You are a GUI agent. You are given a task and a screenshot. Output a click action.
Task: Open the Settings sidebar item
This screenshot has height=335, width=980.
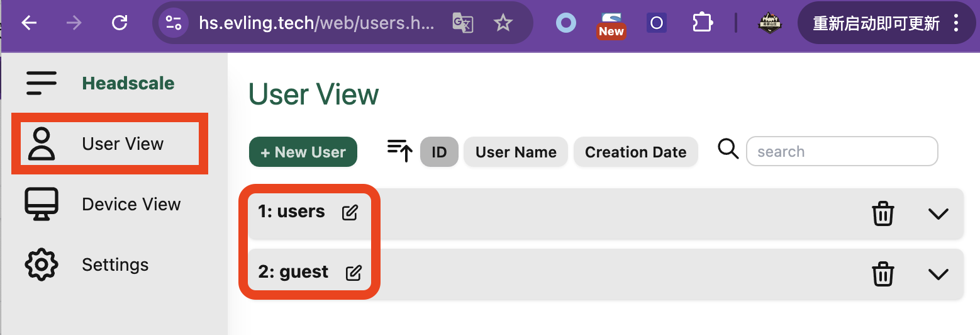pyautogui.click(x=88, y=264)
